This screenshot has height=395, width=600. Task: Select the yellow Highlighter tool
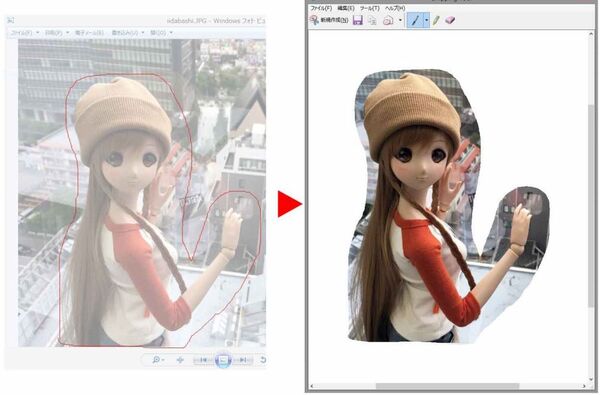[436, 20]
